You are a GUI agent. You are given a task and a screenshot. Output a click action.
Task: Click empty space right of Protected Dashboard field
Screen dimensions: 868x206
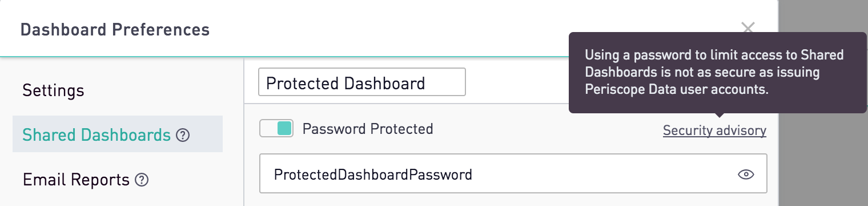click(x=517, y=82)
